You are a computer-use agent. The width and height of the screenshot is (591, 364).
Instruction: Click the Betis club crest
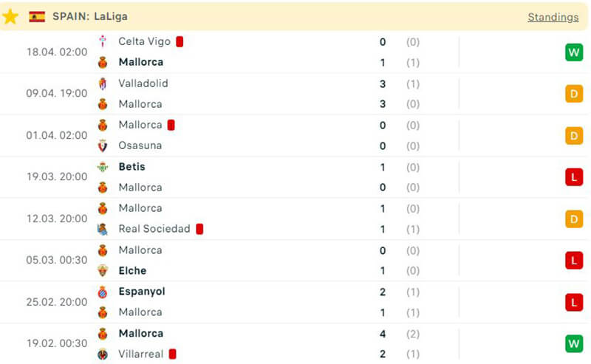103,167
